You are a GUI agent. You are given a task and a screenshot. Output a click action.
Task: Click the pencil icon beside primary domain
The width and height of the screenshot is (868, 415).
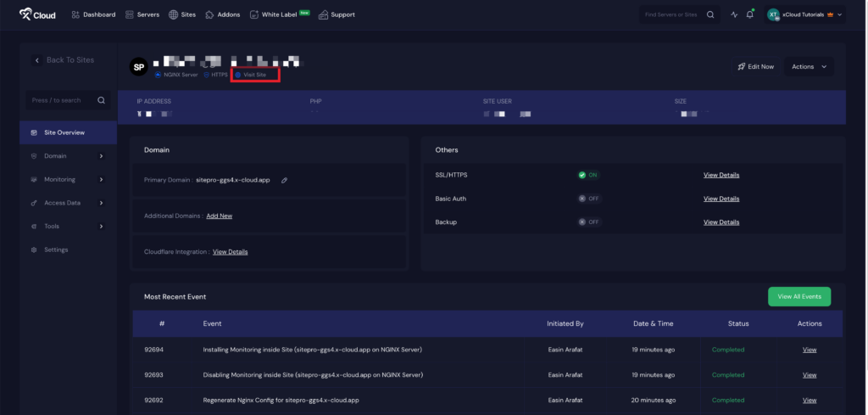click(x=285, y=180)
